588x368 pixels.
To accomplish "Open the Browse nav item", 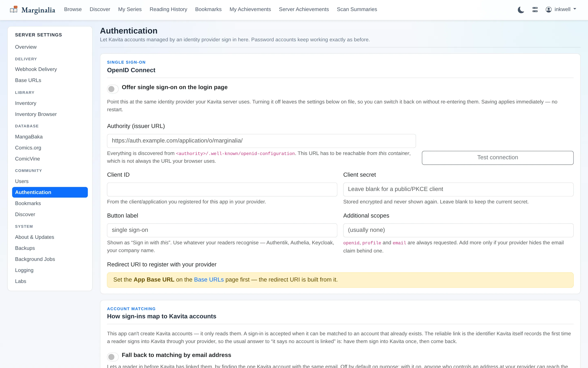I will pyautogui.click(x=73, y=9).
